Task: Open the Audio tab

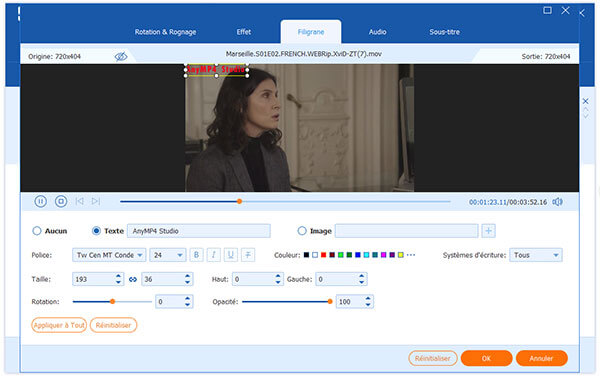Action: click(377, 32)
